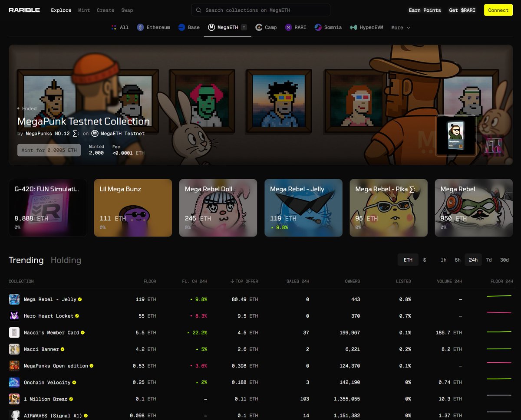The width and height of the screenshot is (521, 420).
Task: Open the Mint menu item
Action: coord(84,10)
